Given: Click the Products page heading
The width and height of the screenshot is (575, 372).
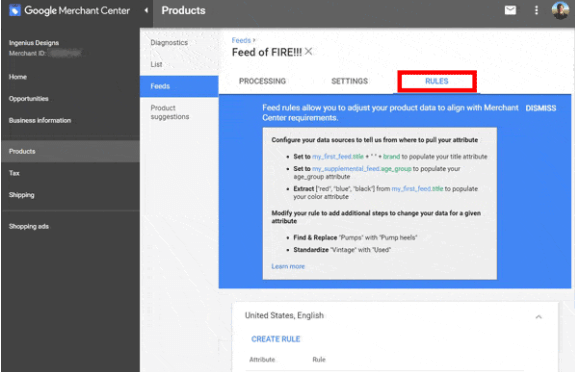Looking at the screenshot, I should [183, 10].
